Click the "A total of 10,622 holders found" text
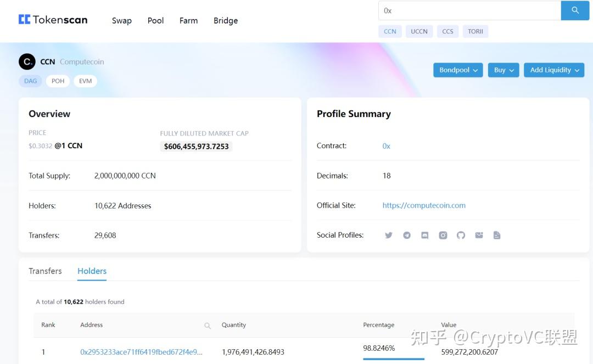 pos(80,301)
